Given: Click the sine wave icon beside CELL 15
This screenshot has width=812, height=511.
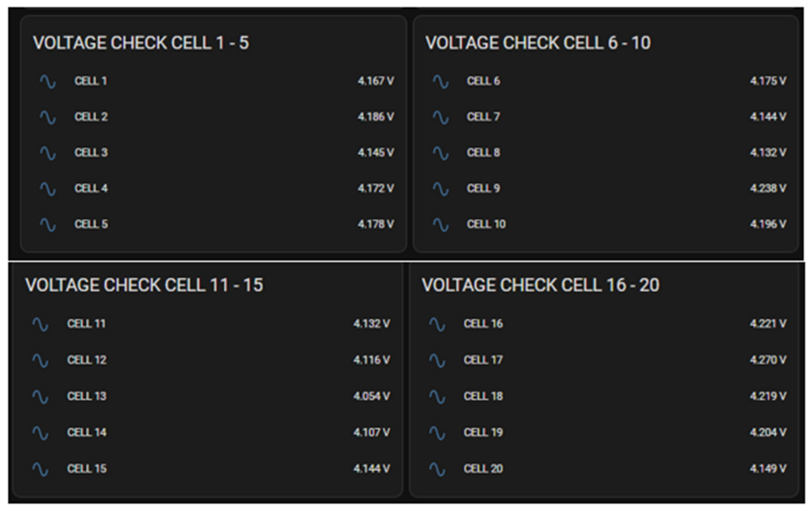Looking at the screenshot, I should point(40,469).
